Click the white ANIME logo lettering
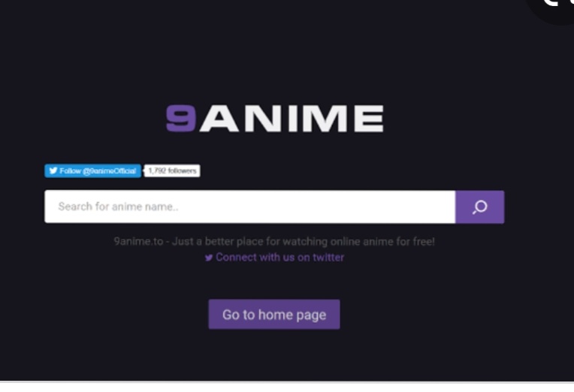574x392 pixels. 292,118
